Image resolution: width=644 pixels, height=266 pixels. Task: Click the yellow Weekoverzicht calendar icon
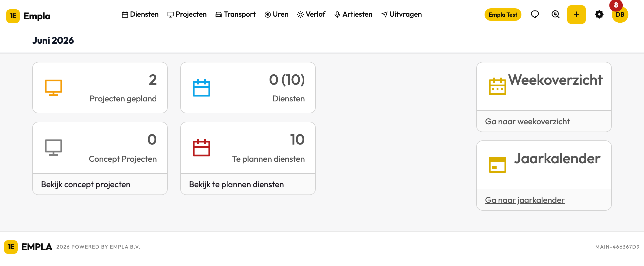[498, 86]
